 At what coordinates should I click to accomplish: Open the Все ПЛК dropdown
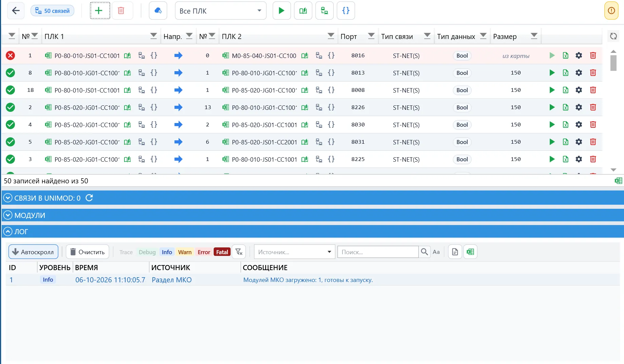click(220, 11)
